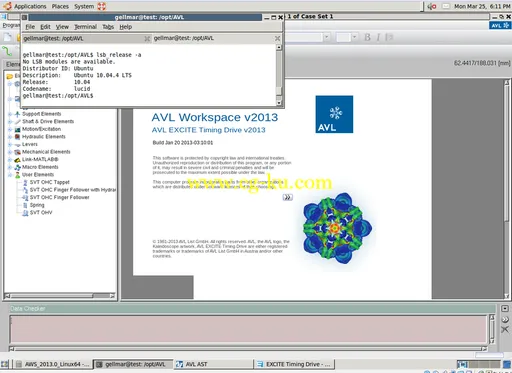Click the Hydraulic Elements icon
The image size is (512, 373).
[x=17, y=137]
